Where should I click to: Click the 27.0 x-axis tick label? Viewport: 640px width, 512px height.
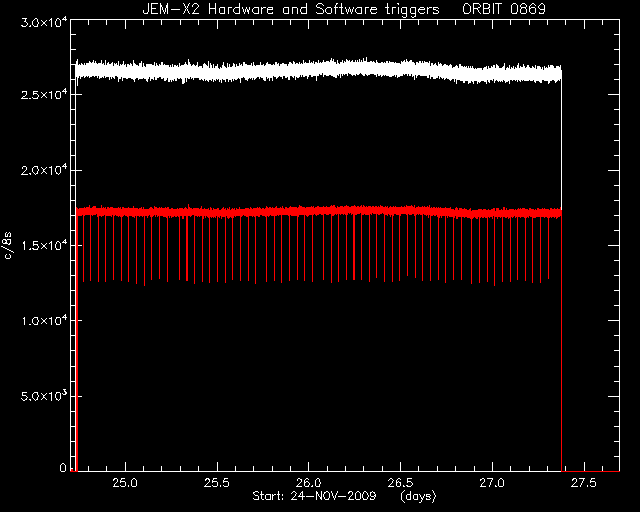[x=492, y=483]
